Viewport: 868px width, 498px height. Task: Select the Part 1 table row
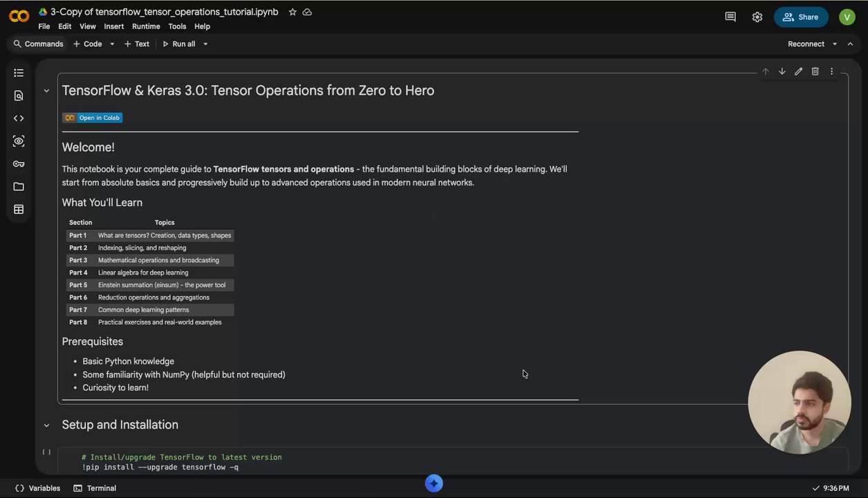[150, 235]
